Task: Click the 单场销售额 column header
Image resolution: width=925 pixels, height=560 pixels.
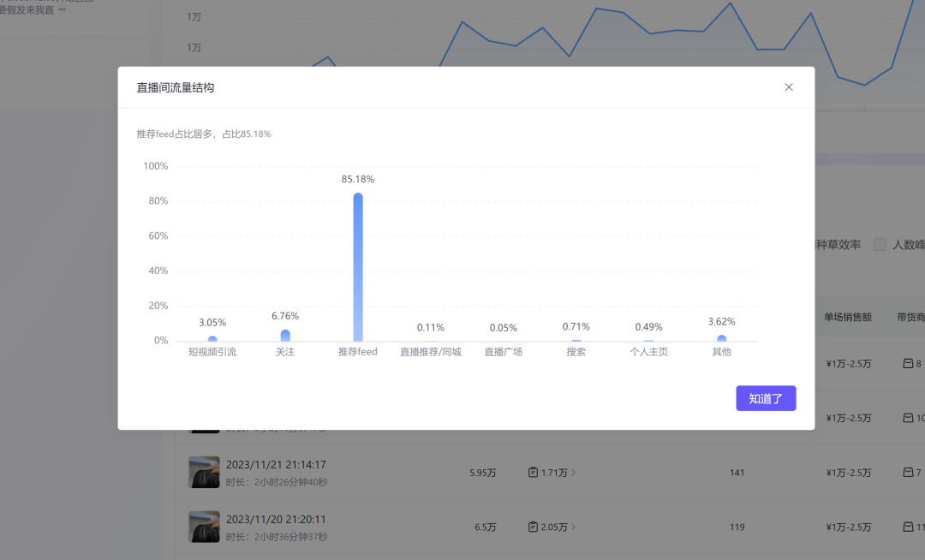Action: click(848, 317)
